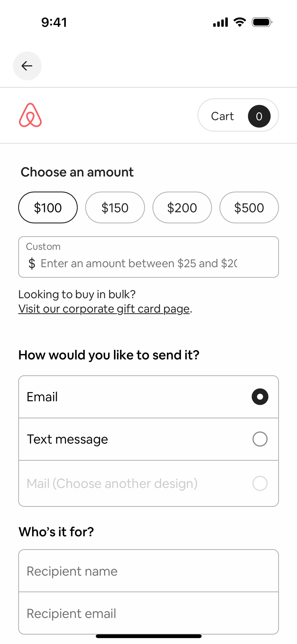Choose the $150 amount option

115,207
